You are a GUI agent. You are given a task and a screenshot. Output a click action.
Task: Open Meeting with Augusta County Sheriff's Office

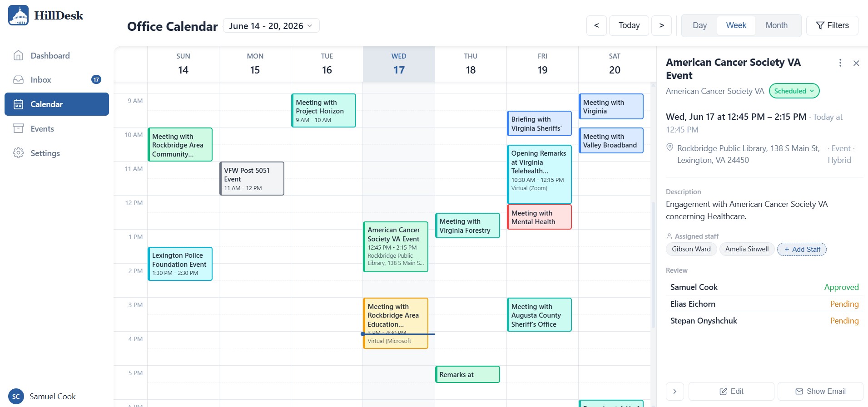(539, 315)
